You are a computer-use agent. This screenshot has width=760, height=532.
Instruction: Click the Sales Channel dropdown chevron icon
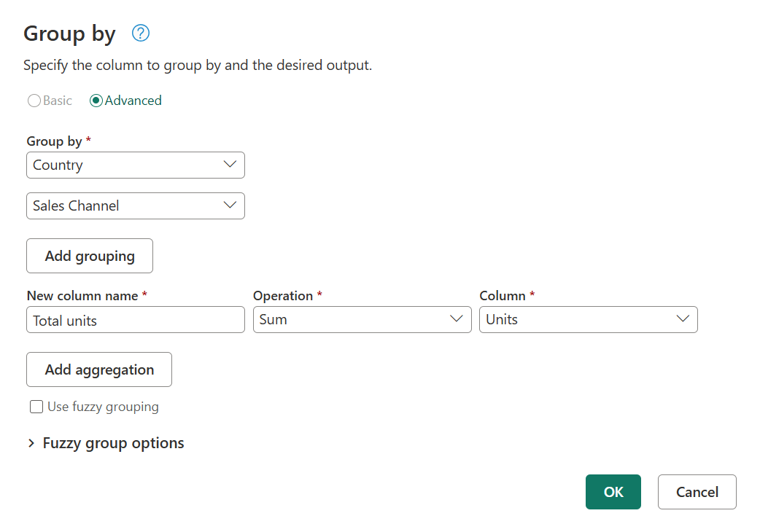coord(230,206)
